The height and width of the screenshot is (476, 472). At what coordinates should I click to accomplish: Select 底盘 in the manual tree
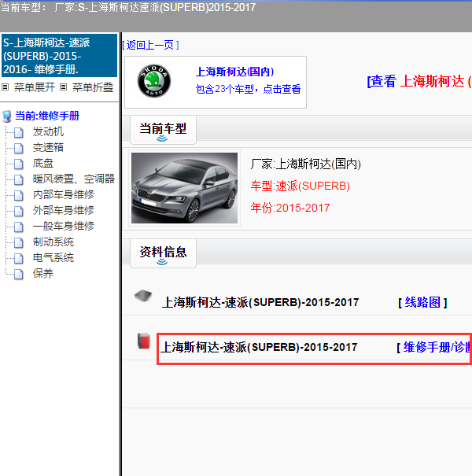43,164
